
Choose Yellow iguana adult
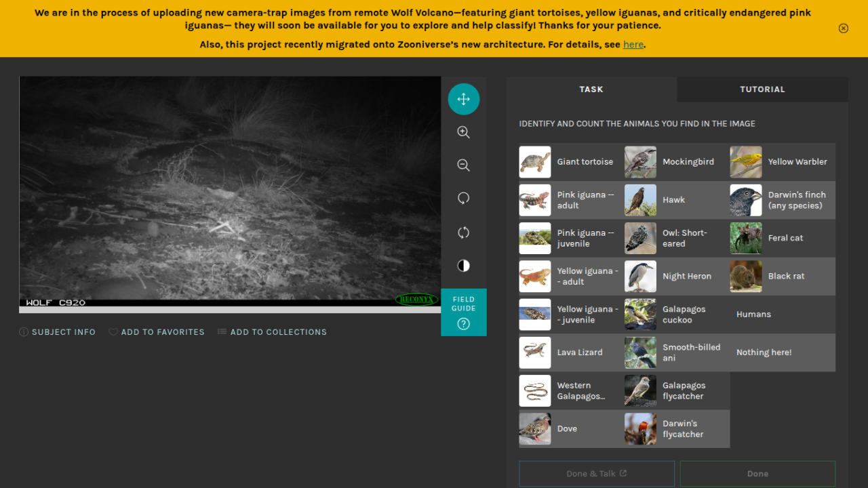coord(572,277)
